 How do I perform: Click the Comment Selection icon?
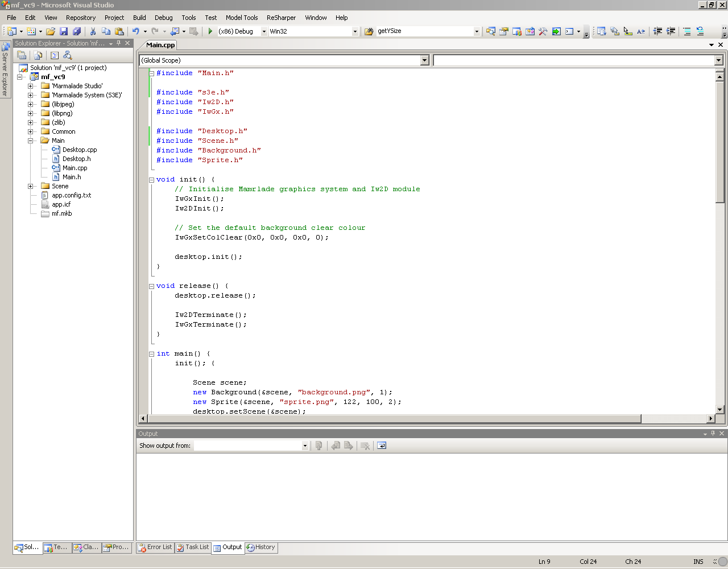(x=687, y=31)
